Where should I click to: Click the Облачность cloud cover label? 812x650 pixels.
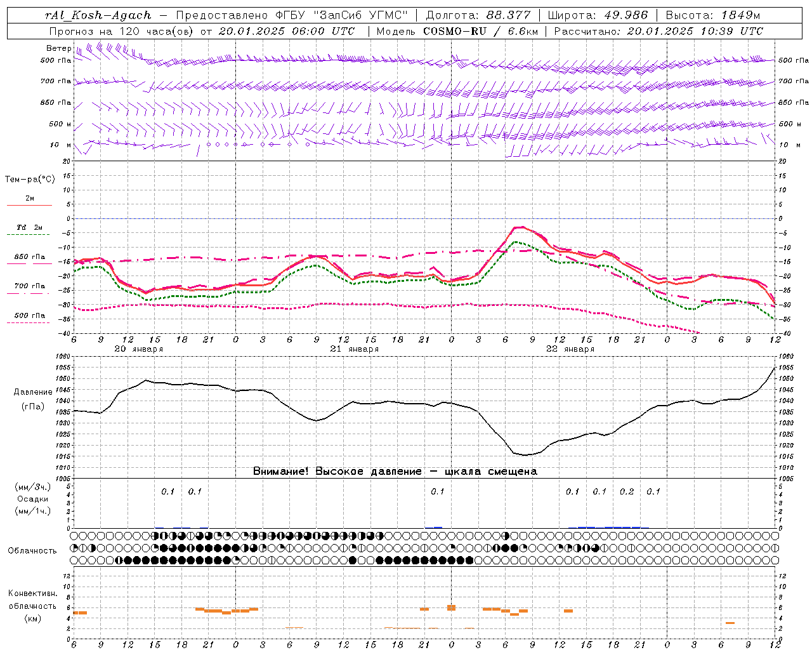click(32, 551)
